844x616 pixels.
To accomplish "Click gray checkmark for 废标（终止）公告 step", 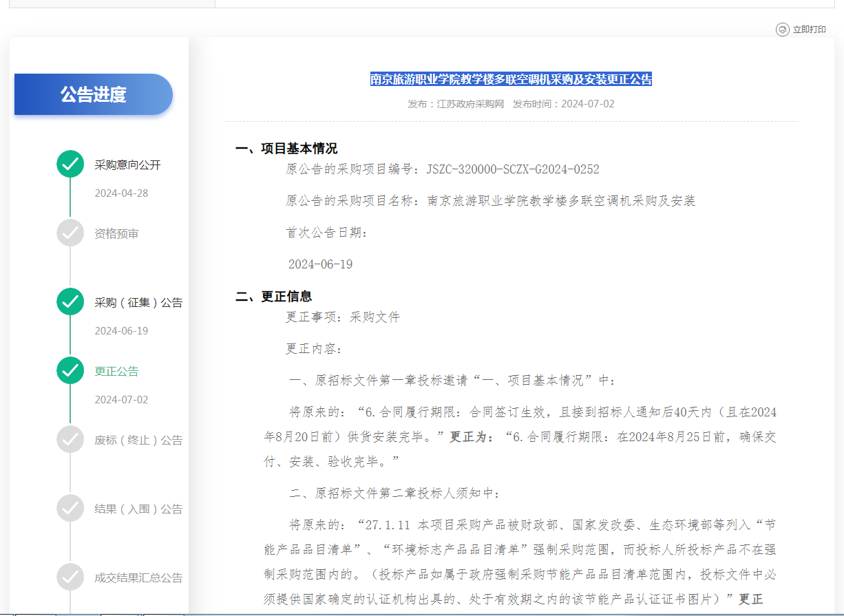I will [70, 439].
